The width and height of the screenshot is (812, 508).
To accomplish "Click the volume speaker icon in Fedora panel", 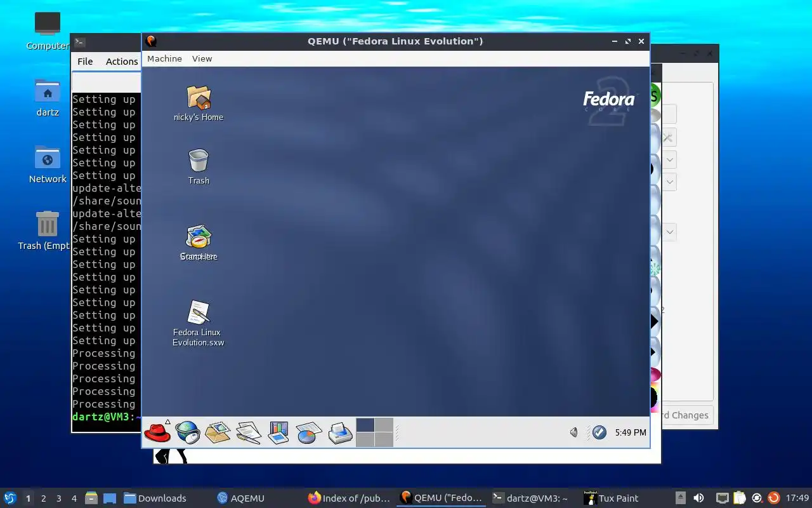I will [x=574, y=432].
